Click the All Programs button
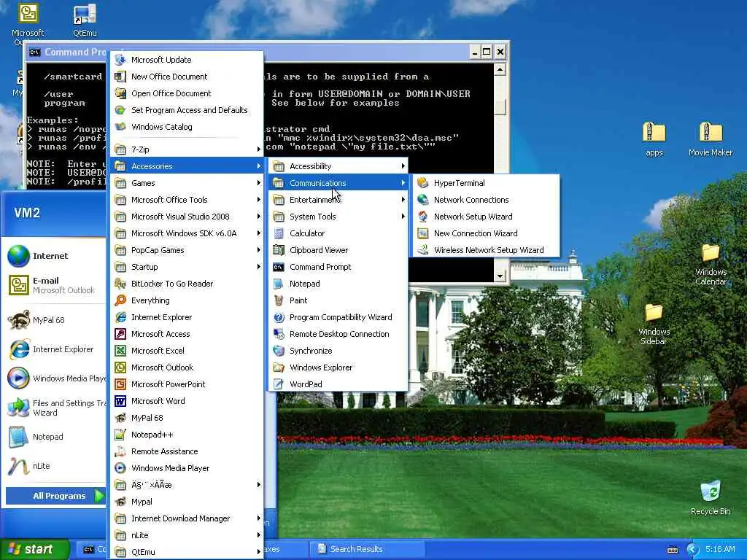Screen dimensions: 747x560 pos(55,496)
